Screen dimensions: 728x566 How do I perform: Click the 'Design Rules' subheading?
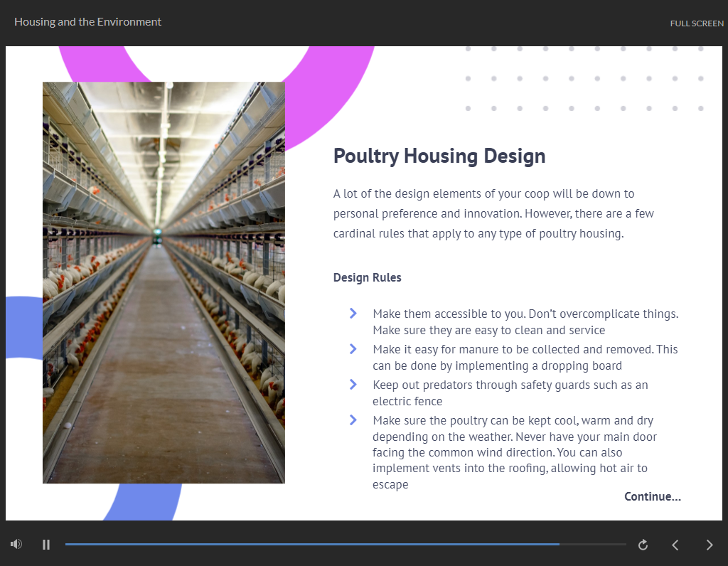click(368, 277)
